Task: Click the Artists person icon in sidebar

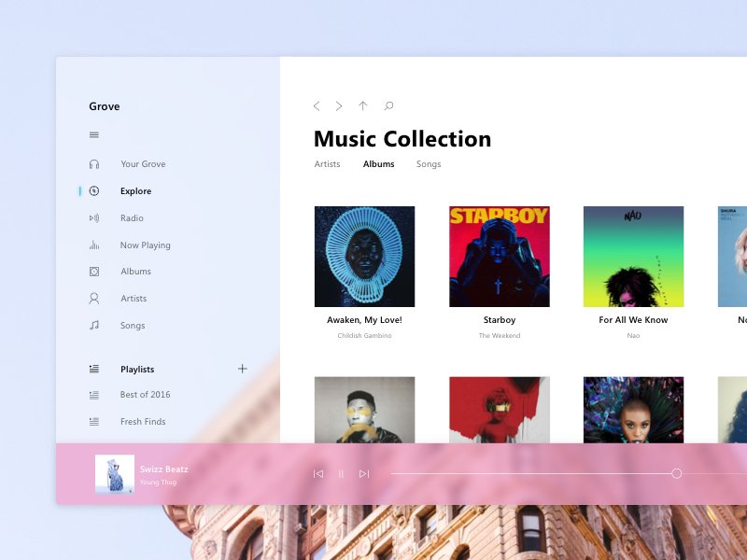Action: 94,299
